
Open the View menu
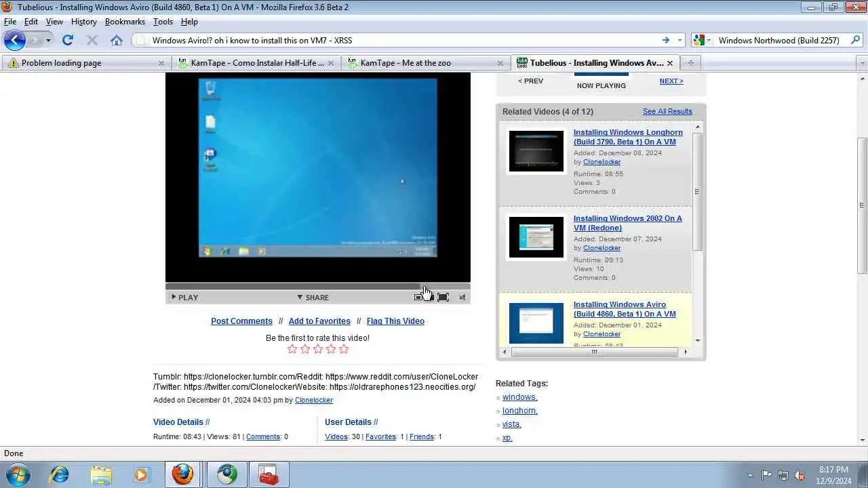click(54, 22)
